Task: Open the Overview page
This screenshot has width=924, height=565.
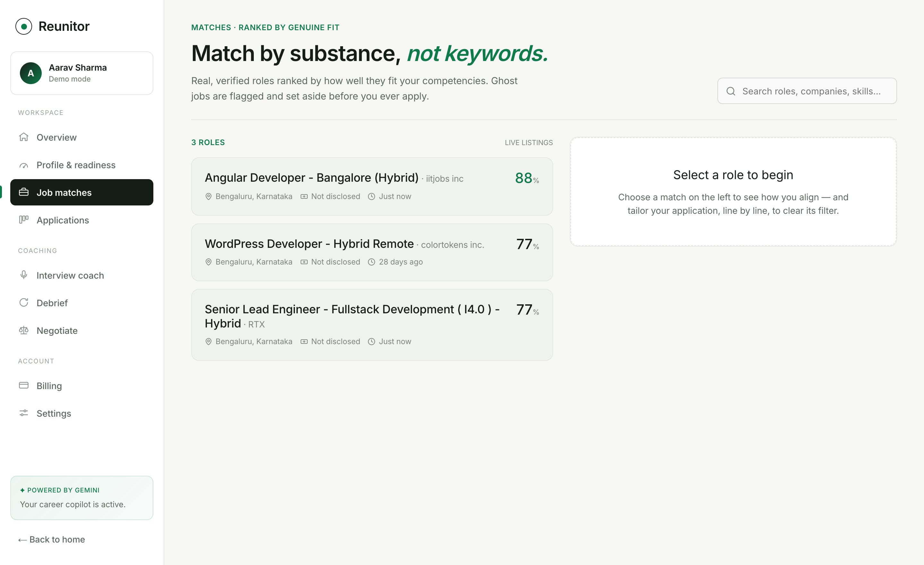Action: click(x=82, y=137)
